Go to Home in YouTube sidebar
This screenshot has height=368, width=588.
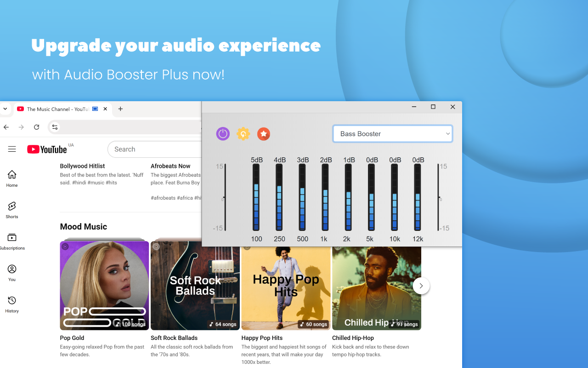pos(12,179)
